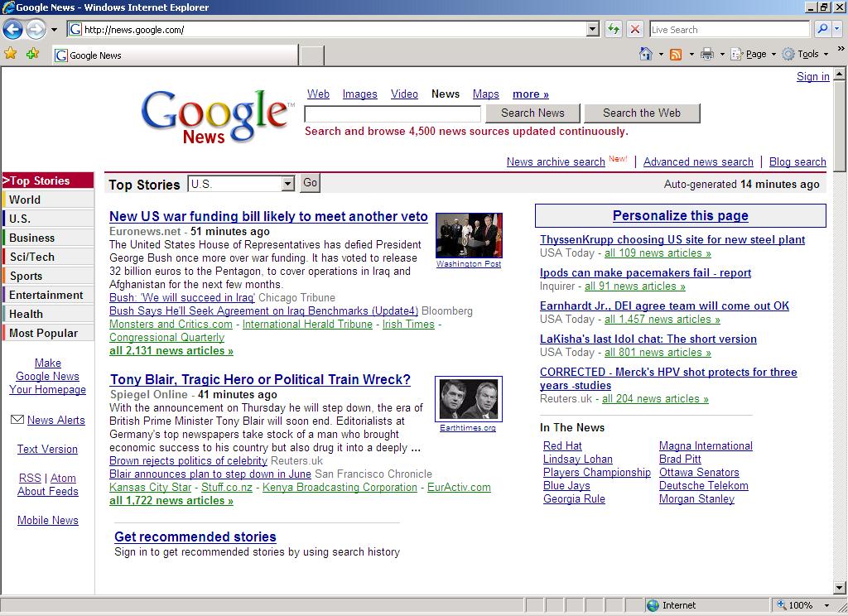Image resolution: width=848 pixels, height=616 pixels.
Task: Open the Page menu
Action: pos(753,54)
